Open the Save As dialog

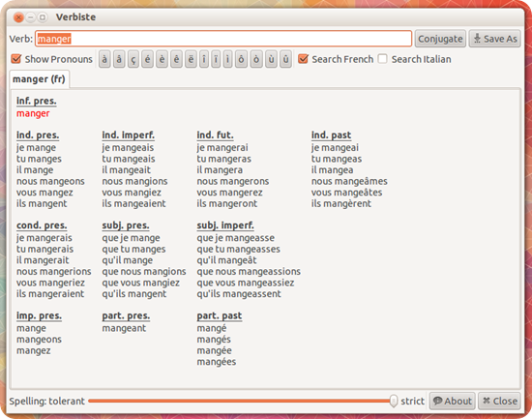[x=495, y=39]
